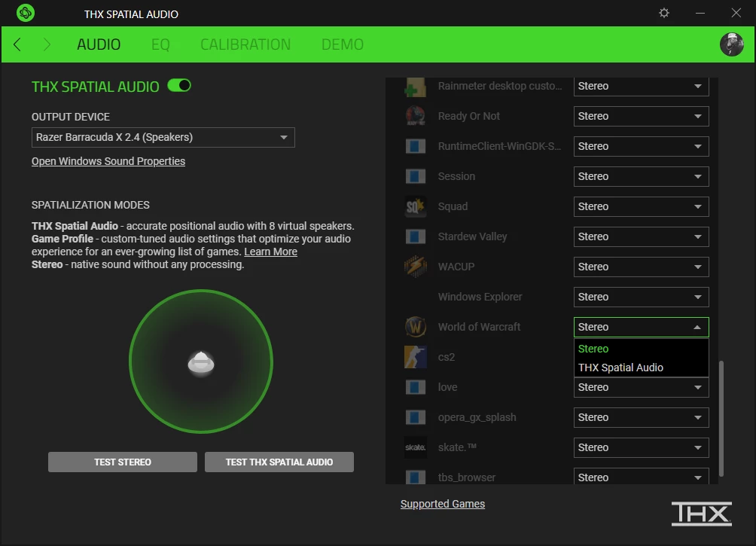Open skate. audio mode dropdown
Screen dimensions: 756x546
coord(642,447)
